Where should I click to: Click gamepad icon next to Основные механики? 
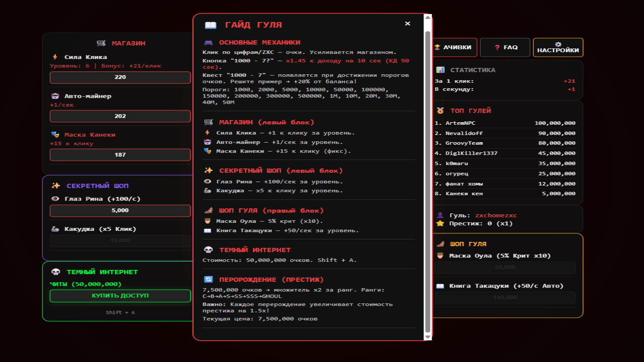coord(209,43)
